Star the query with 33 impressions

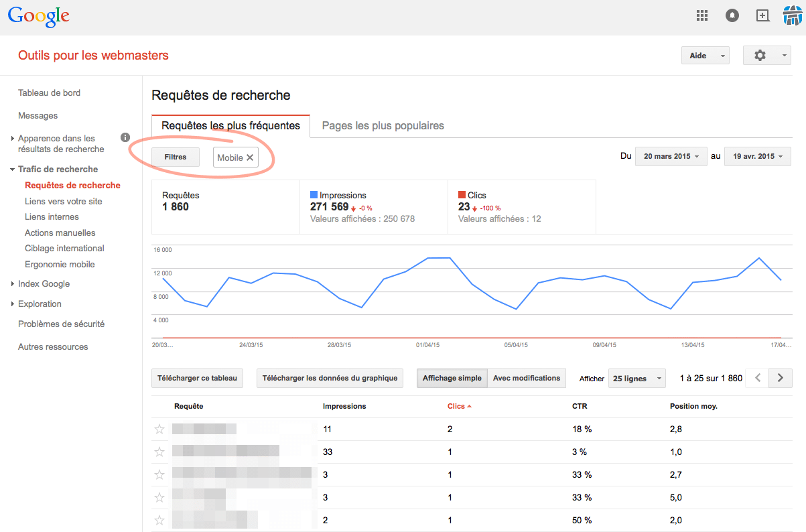click(x=159, y=452)
